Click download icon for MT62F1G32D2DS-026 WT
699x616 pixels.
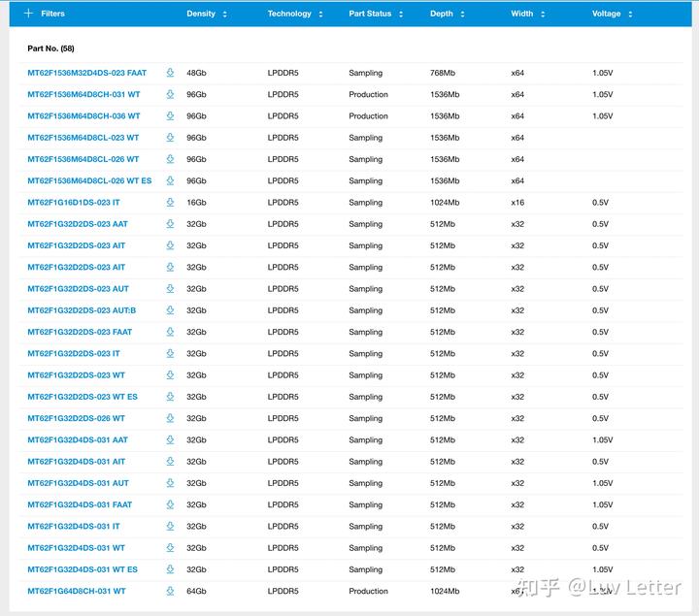tap(170, 418)
